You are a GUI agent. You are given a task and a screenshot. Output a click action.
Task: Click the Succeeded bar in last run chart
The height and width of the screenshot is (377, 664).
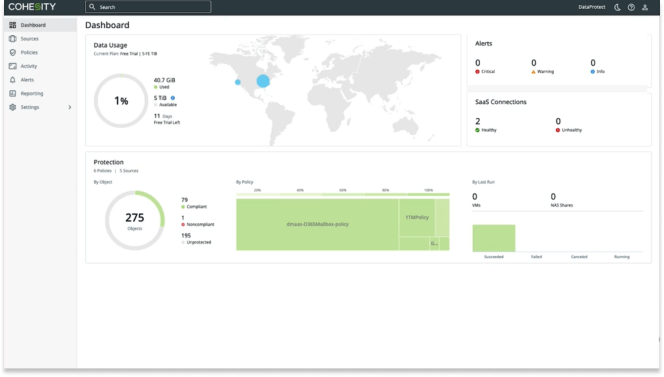click(x=494, y=238)
